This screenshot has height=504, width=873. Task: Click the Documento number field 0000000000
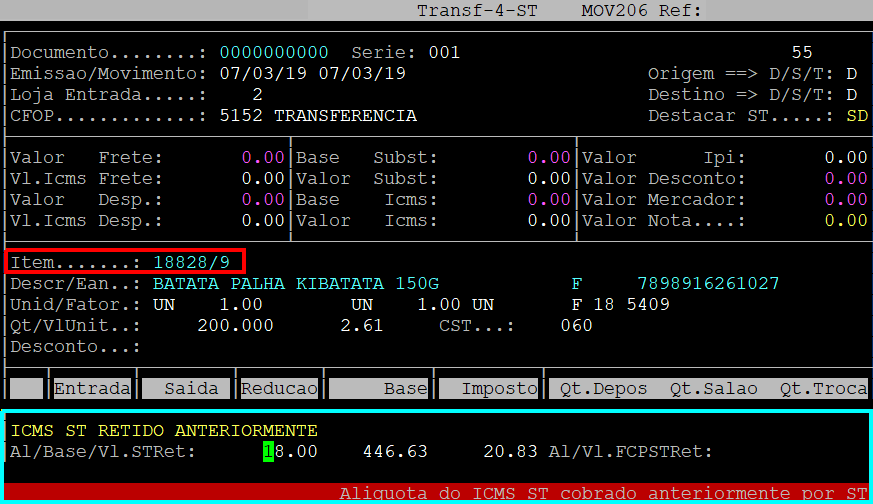pos(274,52)
